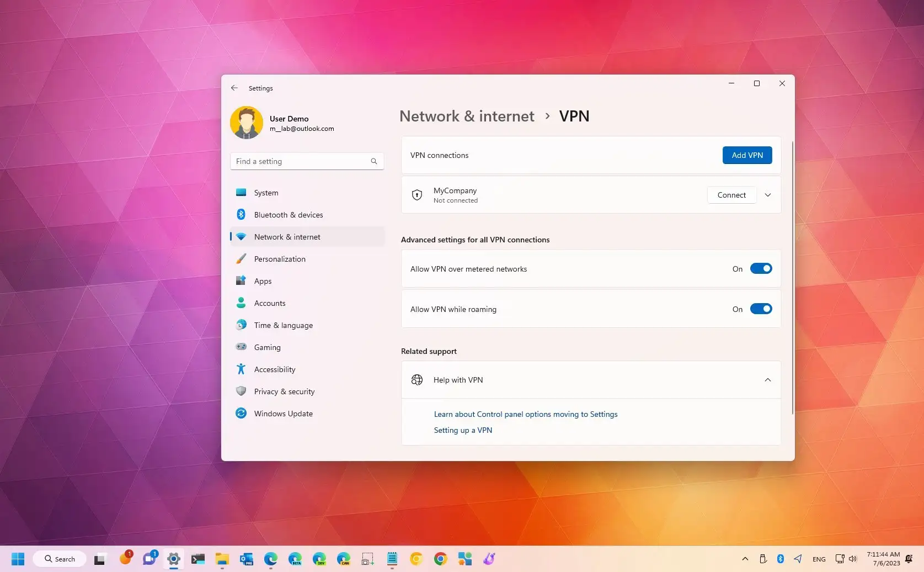
Task: Click inside the Find a setting search box
Action: pyautogui.click(x=298, y=161)
